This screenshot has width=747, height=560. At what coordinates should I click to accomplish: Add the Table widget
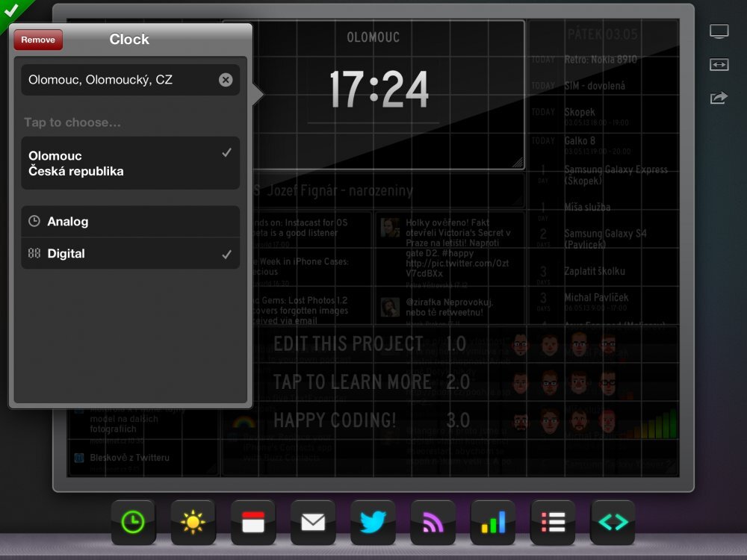(552, 523)
